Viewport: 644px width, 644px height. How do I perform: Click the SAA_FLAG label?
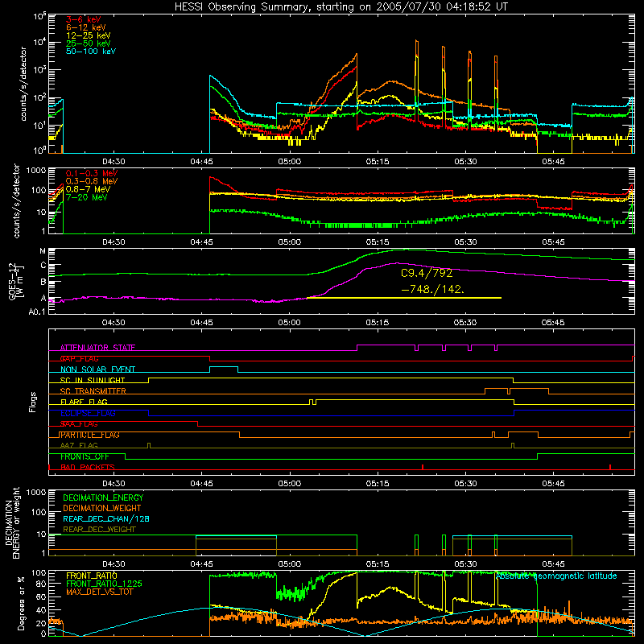click(79, 424)
